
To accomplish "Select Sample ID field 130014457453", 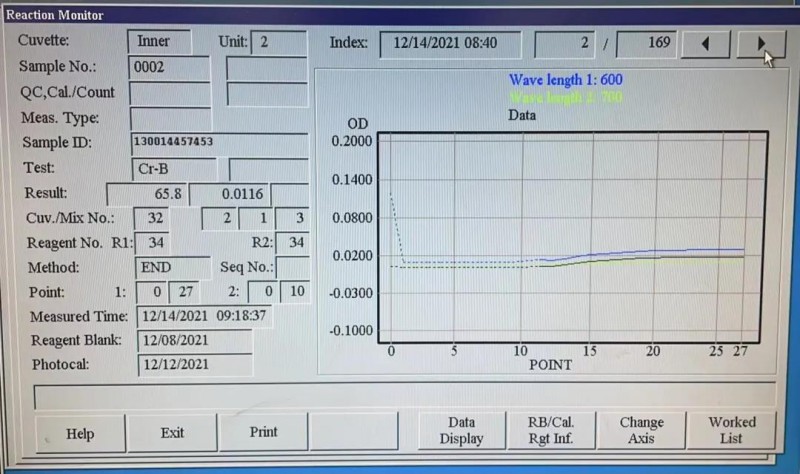I will pyautogui.click(x=219, y=144).
